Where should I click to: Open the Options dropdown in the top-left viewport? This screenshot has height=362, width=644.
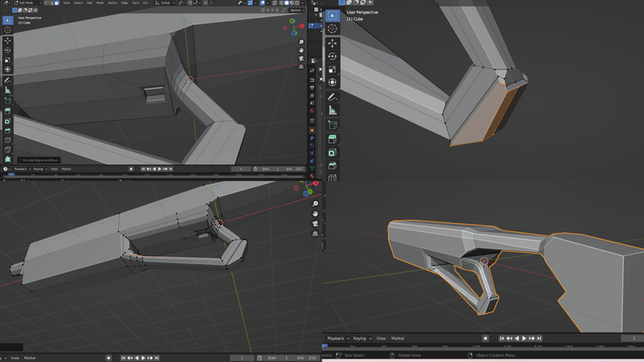pos(297,10)
